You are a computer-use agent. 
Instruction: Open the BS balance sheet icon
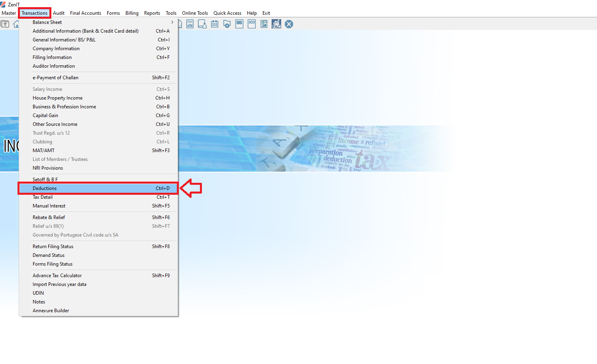coord(239,24)
